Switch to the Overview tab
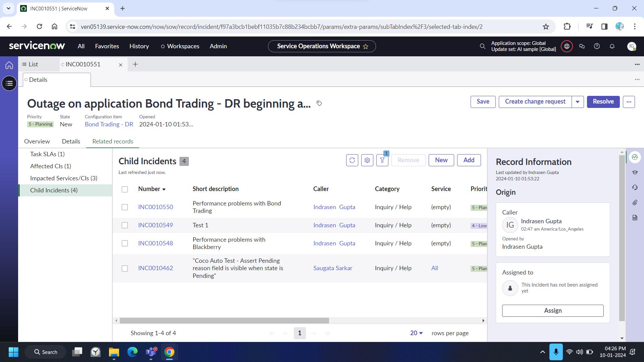This screenshot has width=644, height=362. click(37, 141)
